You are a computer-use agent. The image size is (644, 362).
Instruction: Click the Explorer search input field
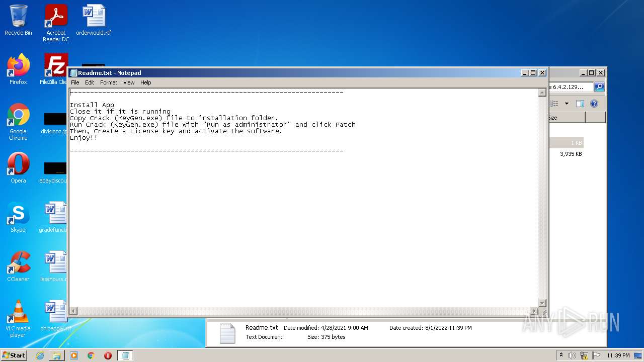pos(572,87)
